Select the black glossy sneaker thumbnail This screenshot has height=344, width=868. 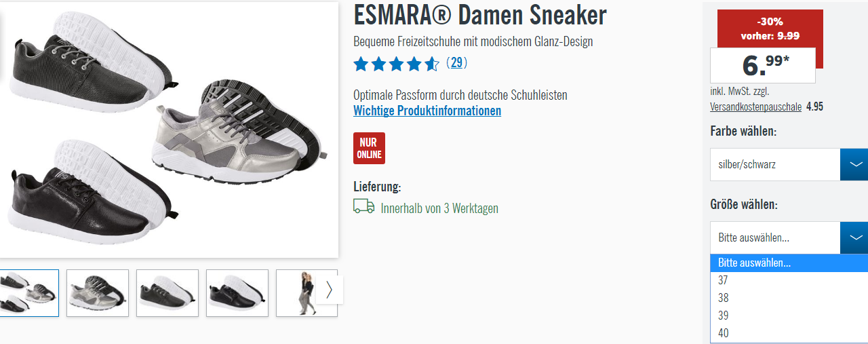[x=237, y=293]
